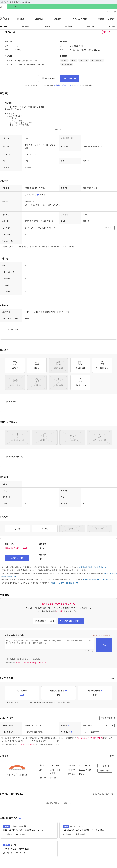Click the 장애인용 승강기 facility icon
The width and height of the screenshot is (117, 868).
(x=45, y=437)
